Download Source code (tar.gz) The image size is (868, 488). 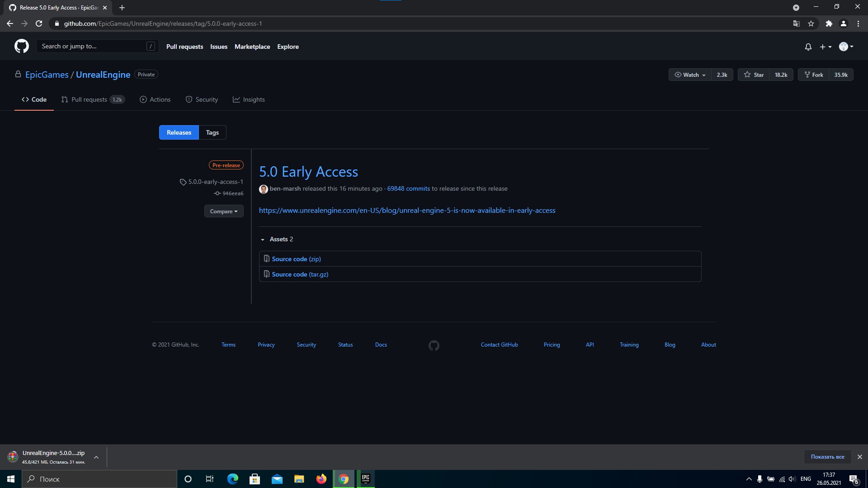[300, 274]
